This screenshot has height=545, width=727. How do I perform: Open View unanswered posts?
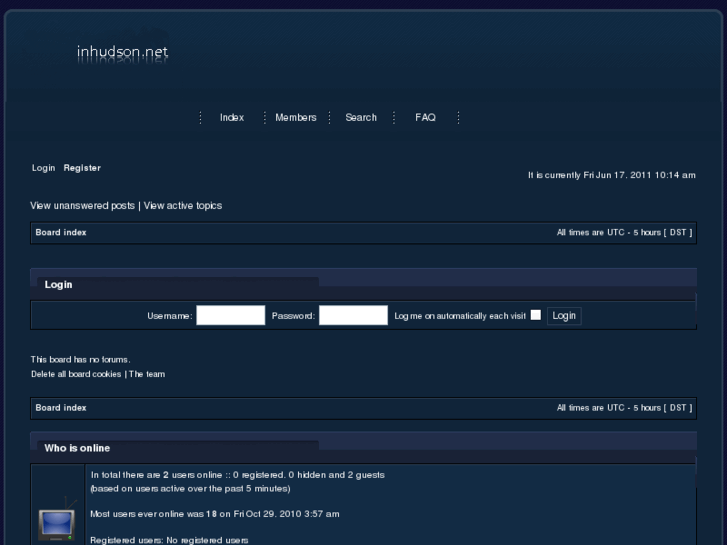83,205
